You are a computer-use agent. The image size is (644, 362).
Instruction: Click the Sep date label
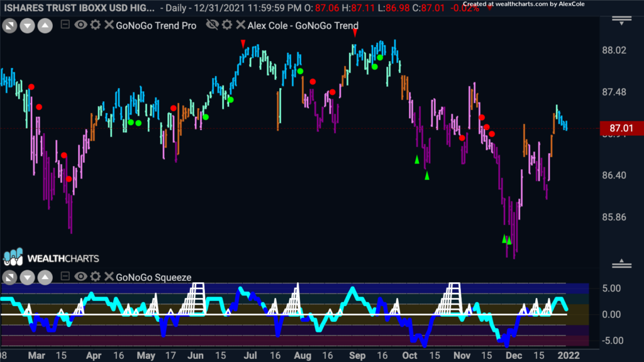(x=357, y=356)
